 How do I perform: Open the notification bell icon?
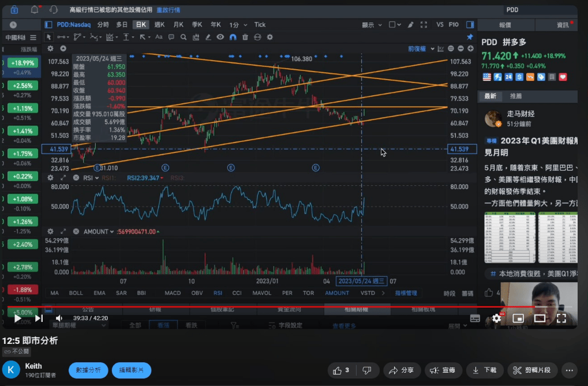pyautogui.click(x=35, y=10)
